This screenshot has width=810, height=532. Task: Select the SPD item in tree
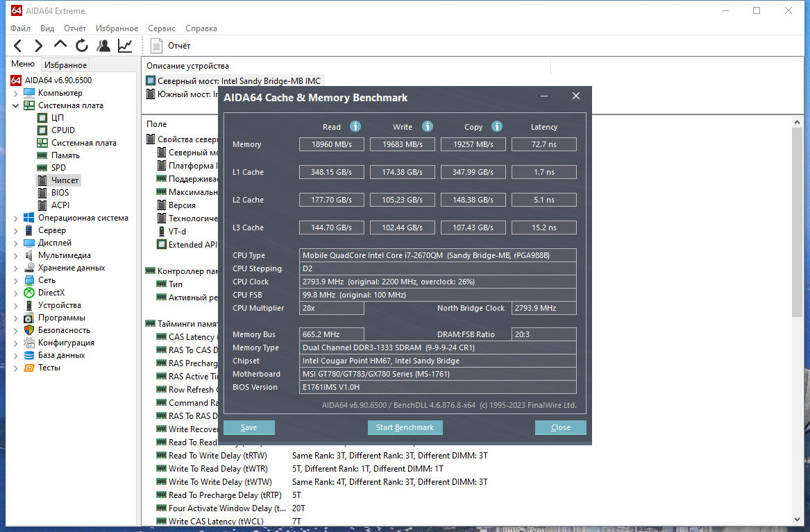(58, 168)
